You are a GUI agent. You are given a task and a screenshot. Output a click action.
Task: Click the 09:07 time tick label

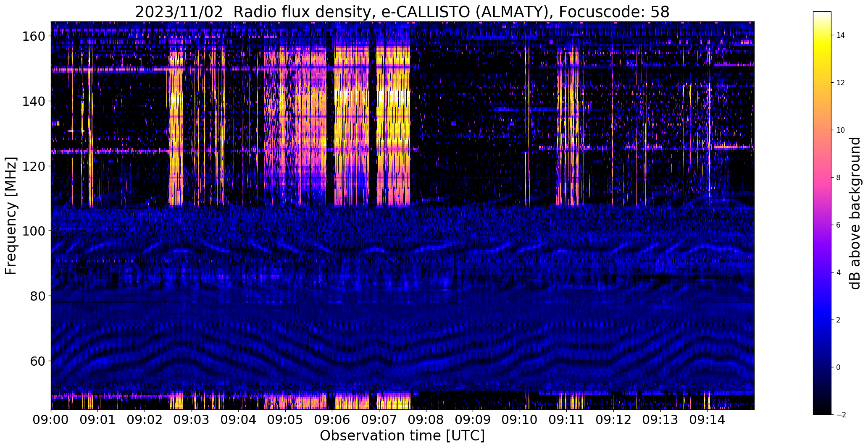coord(379,419)
